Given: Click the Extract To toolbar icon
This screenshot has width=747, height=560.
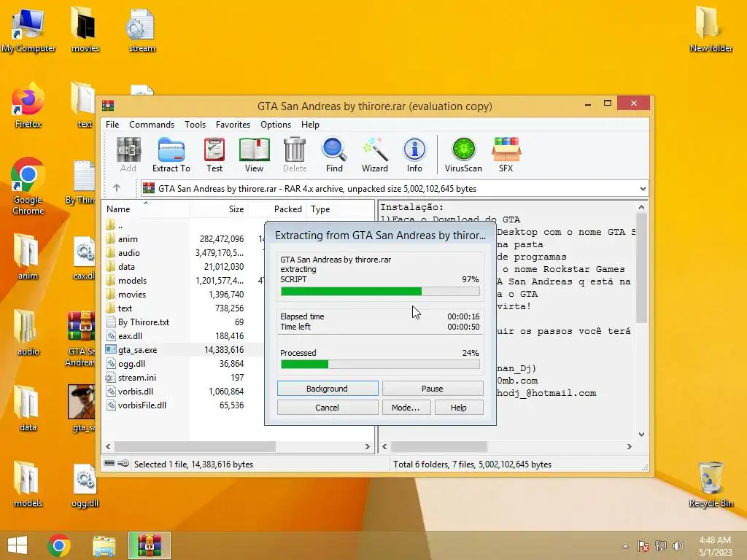Looking at the screenshot, I should coord(171,155).
